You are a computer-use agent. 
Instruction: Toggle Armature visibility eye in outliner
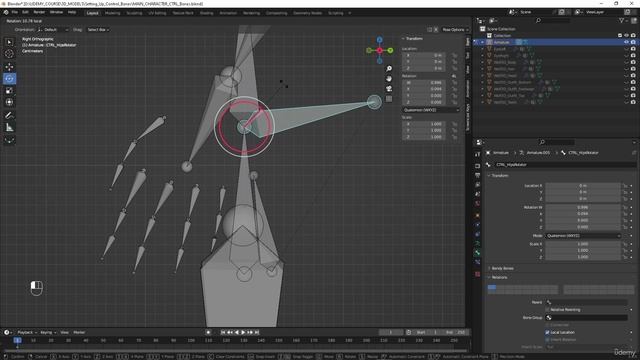click(626, 42)
